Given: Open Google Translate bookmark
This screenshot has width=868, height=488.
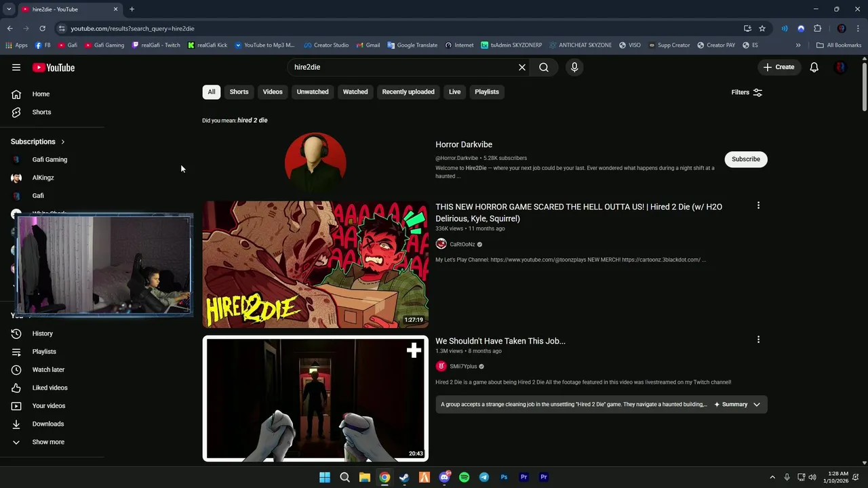Looking at the screenshot, I should point(412,45).
